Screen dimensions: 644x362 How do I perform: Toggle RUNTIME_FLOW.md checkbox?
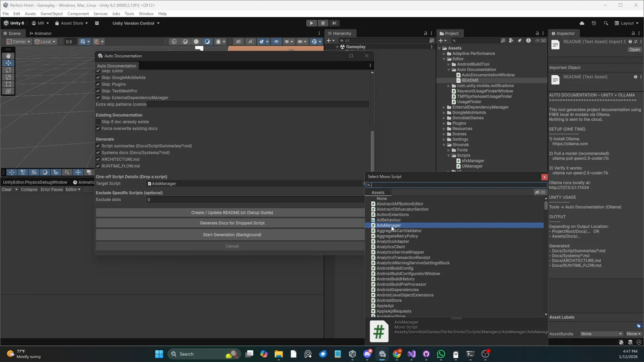point(98,166)
